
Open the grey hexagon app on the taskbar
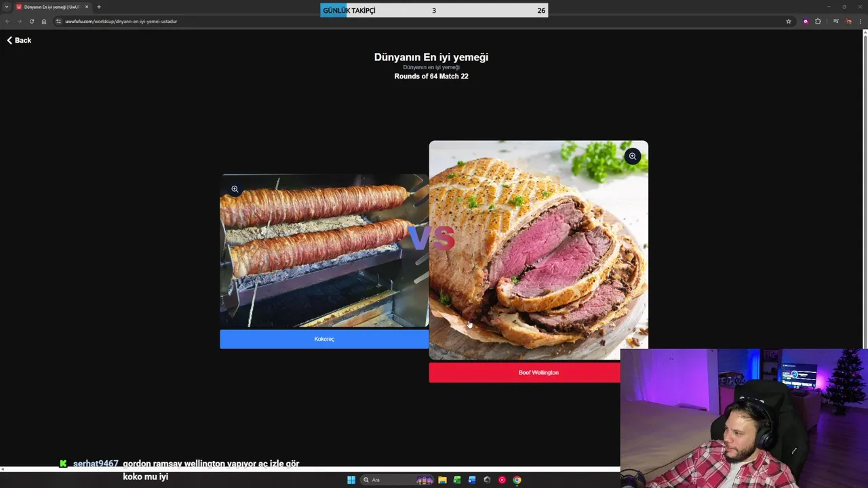point(487,480)
